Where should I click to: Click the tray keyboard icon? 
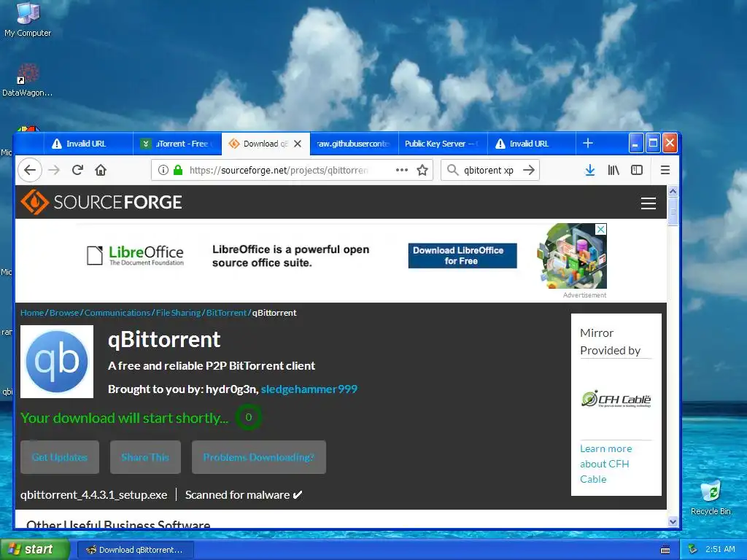(665, 550)
